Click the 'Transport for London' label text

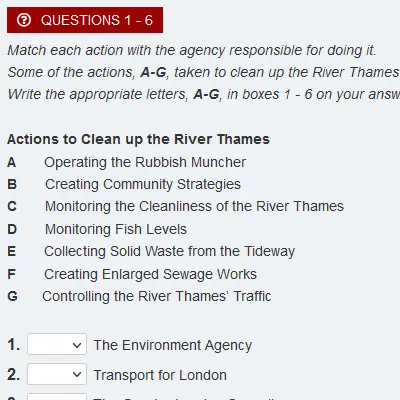(160, 375)
